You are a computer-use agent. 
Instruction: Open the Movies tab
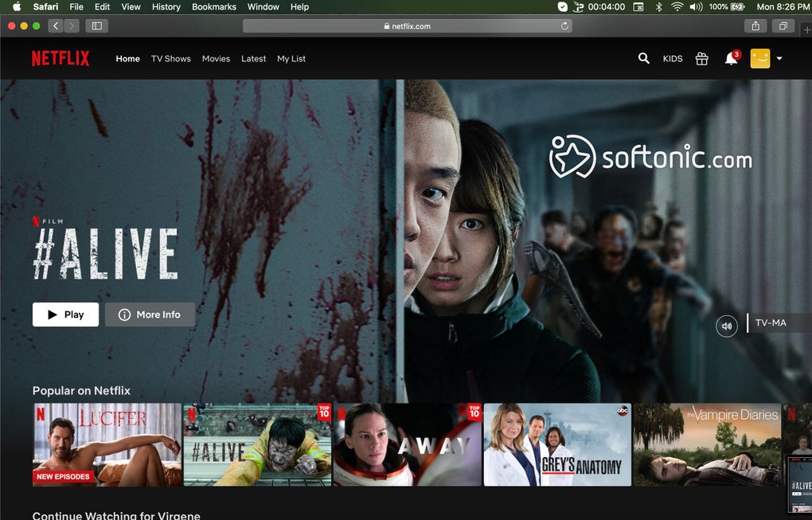(x=216, y=58)
